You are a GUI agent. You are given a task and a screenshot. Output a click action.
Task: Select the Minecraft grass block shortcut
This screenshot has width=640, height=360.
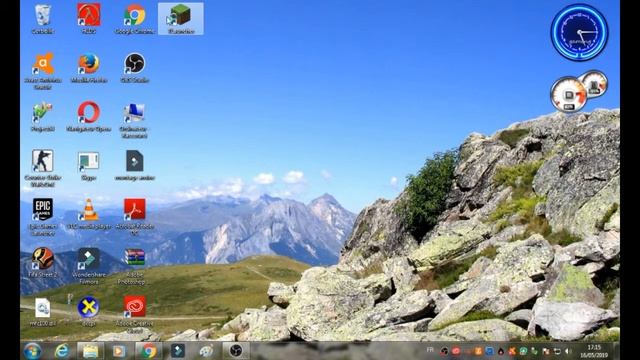point(180,19)
